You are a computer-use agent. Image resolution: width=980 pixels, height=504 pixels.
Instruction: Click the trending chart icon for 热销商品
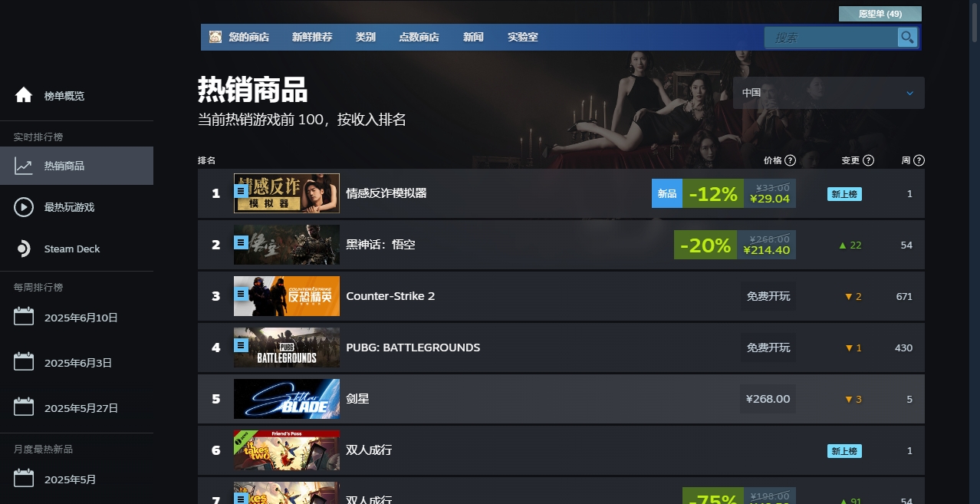pyautogui.click(x=24, y=166)
